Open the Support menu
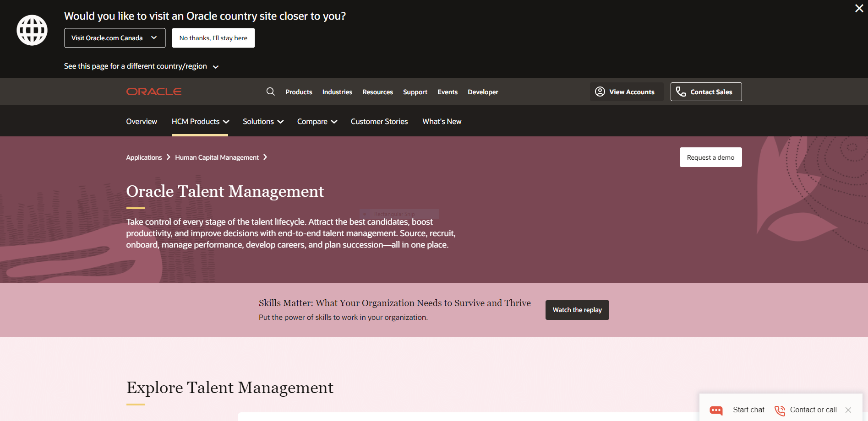 [415, 92]
